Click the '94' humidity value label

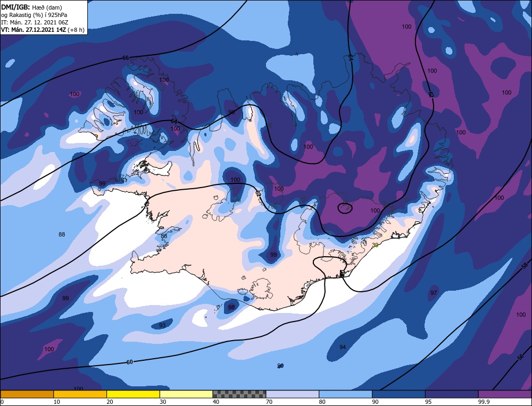point(343,347)
